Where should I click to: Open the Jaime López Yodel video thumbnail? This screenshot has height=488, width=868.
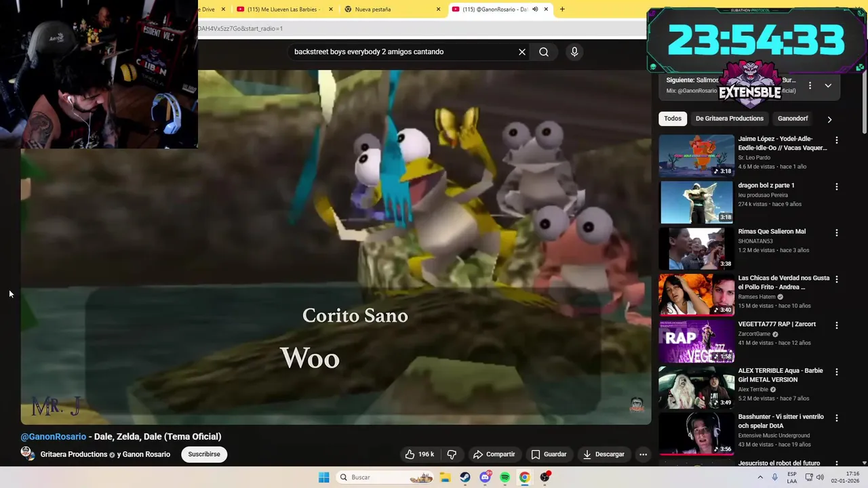696,155
